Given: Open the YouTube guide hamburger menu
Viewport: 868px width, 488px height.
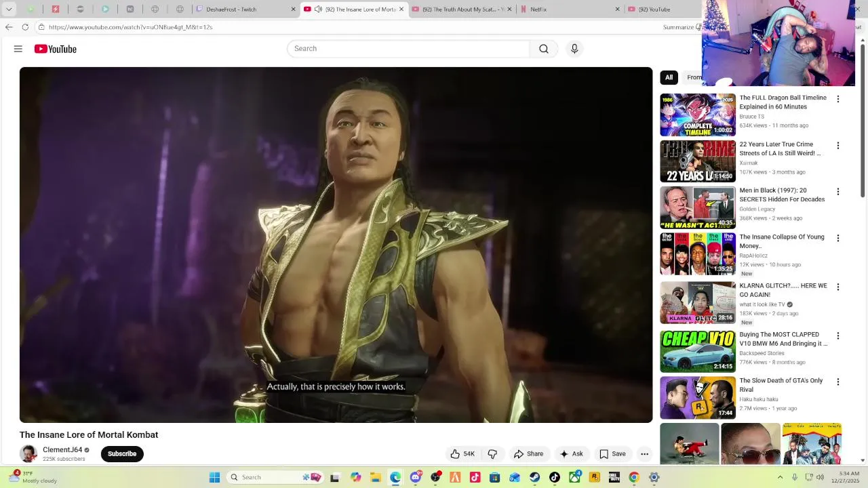Looking at the screenshot, I should 18,49.
